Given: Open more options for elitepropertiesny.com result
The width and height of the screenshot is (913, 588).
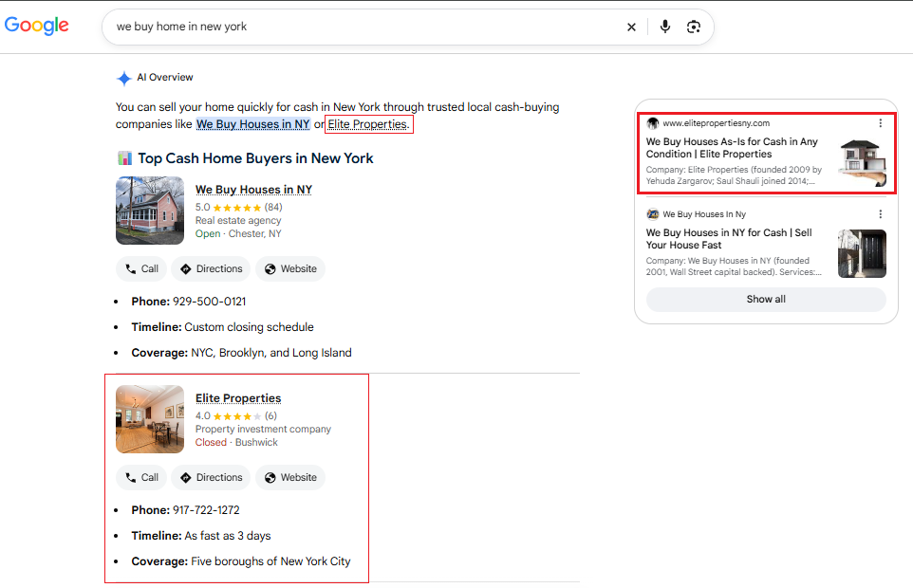Looking at the screenshot, I should coord(881,123).
